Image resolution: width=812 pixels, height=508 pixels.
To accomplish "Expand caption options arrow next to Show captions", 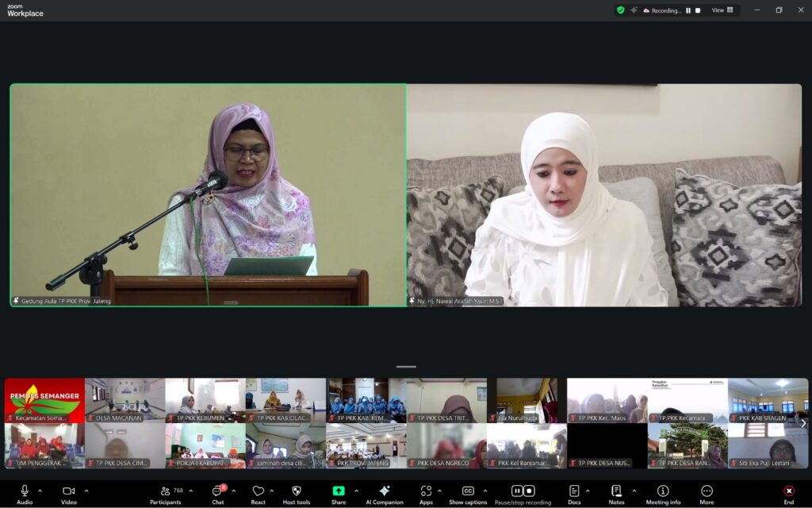I will pyautogui.click(x=485, y=491).
